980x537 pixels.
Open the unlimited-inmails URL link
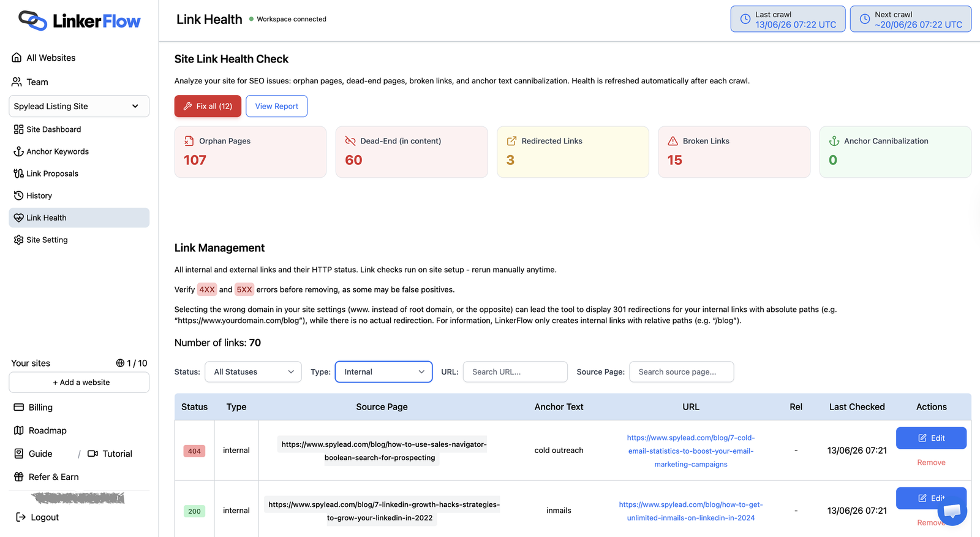point(691,511)
